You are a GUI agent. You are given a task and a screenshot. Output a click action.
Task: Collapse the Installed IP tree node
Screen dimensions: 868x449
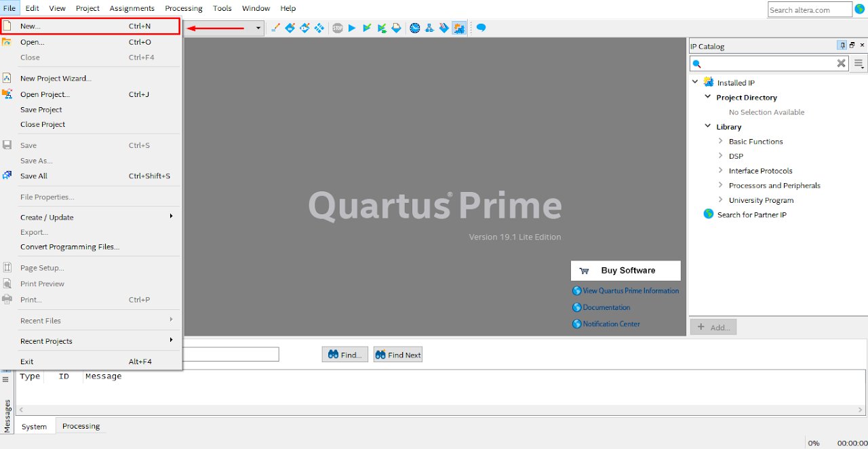[x=695, y=82]
